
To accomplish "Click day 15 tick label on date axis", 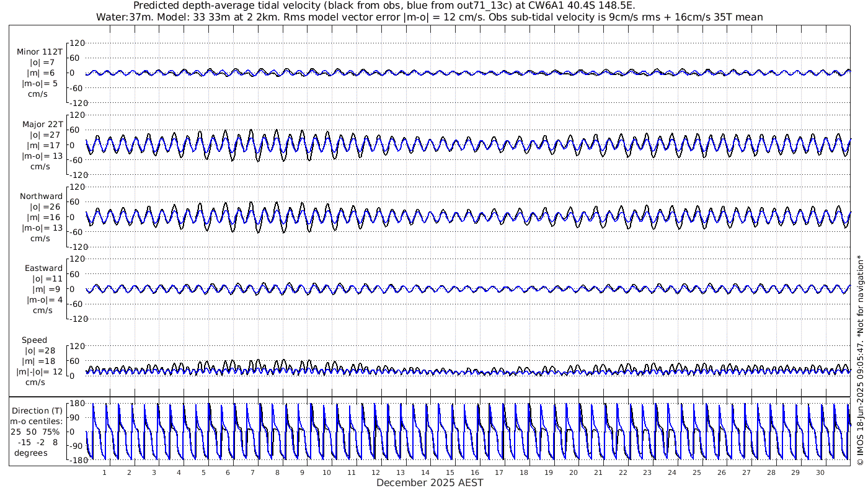I will point(449,472).
